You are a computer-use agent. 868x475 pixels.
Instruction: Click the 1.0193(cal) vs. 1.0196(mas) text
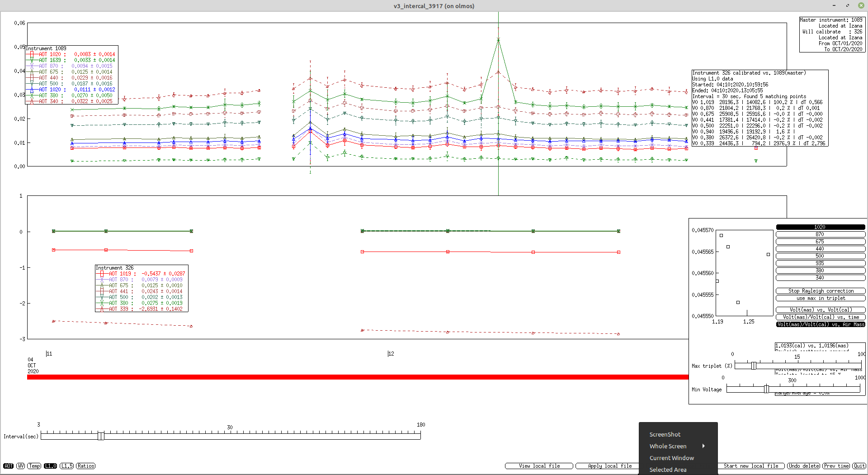pyautogui.click(x=812, y=346)
